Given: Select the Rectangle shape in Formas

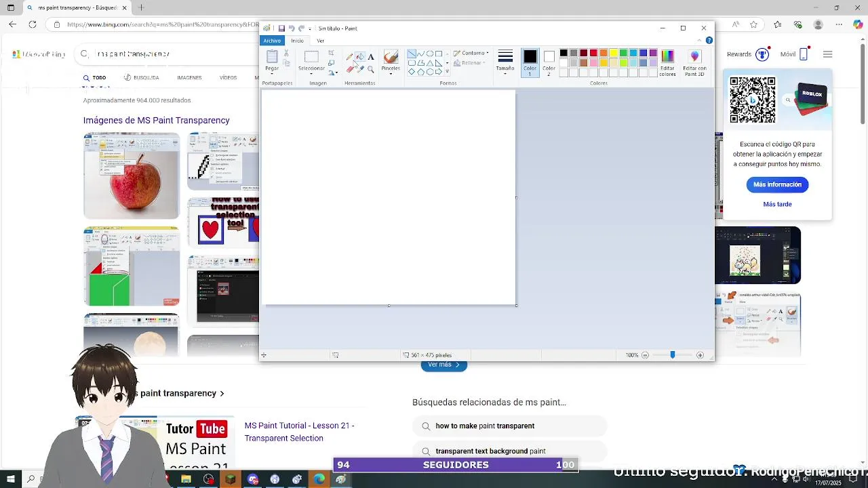Looking at the screenshot, I should [x=439, y=54].
